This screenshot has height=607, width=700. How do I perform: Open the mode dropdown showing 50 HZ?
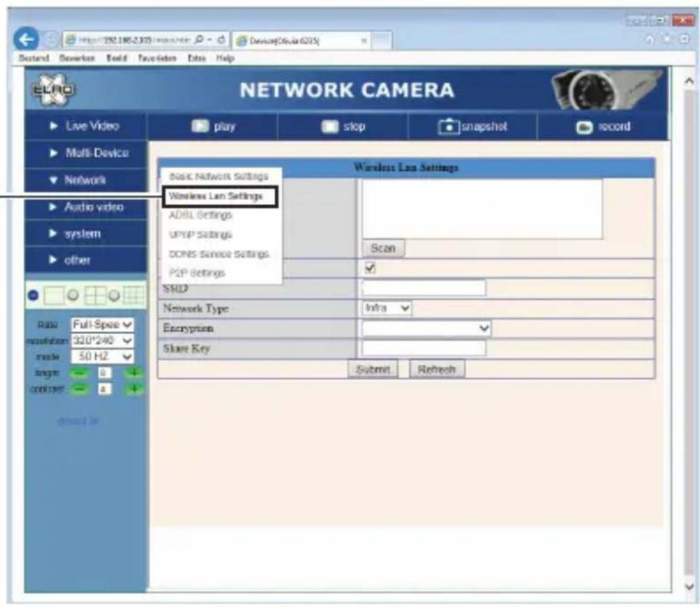[x=102, y=357]
